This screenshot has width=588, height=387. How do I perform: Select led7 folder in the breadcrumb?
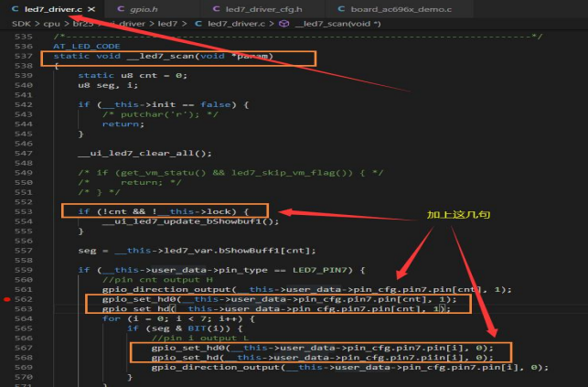point(167,24)
